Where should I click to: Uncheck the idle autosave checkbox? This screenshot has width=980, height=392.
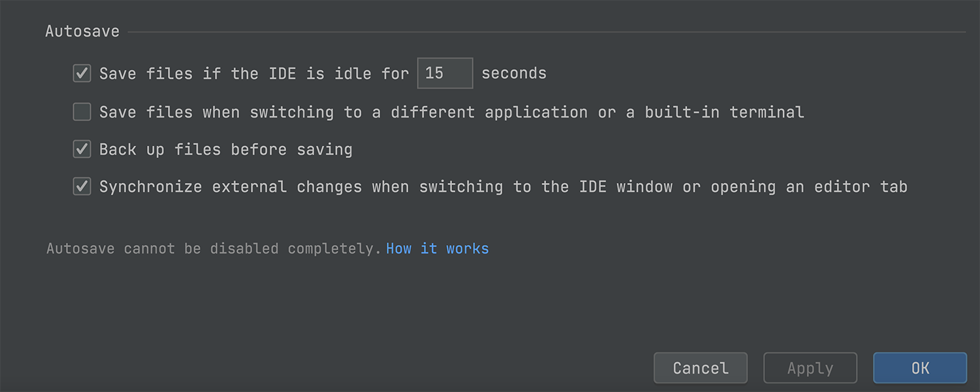click(82, 73)
